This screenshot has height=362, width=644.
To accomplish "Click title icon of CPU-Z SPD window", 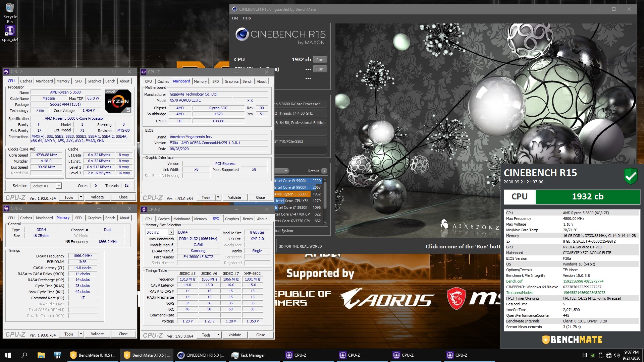I will (144, 209).
